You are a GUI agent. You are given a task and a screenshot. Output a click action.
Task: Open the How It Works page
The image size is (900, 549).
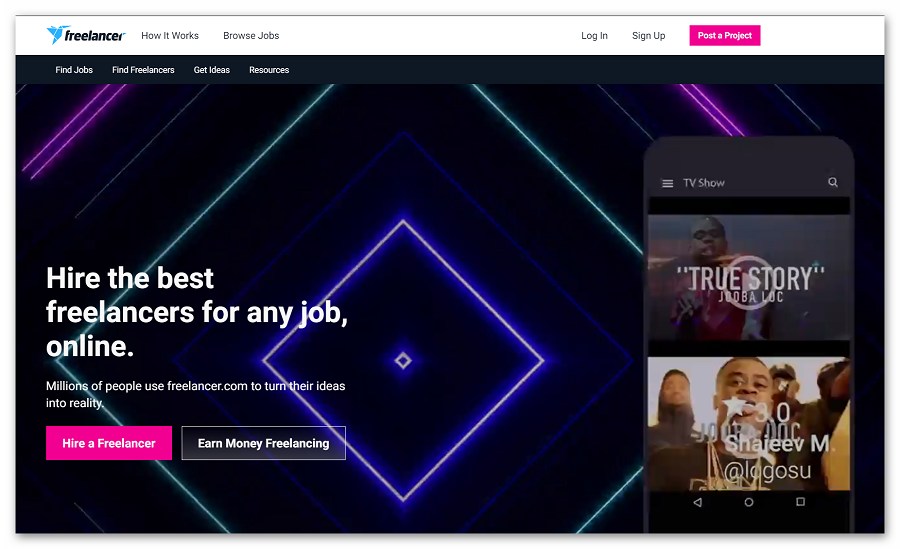pos(170,36)
